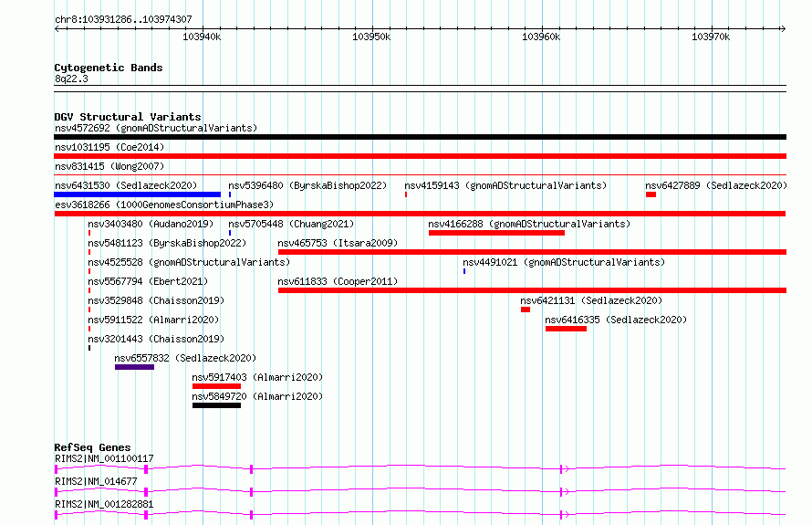812x525 pixels.
Task: Open nsv831415 (Wong2007) variant label
Action: (x=109, y=166)
